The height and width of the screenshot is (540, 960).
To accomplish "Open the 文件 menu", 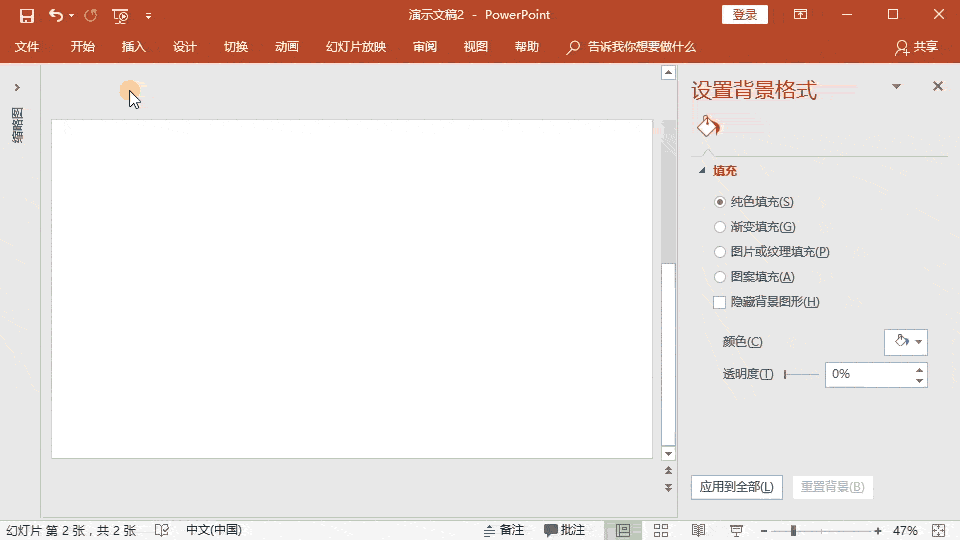I will click(x=26, y=47).
